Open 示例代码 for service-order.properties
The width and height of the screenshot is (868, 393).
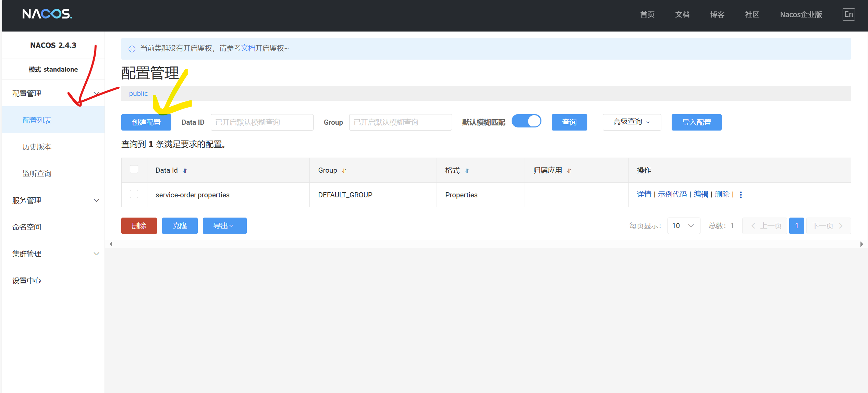coord(672,194)
